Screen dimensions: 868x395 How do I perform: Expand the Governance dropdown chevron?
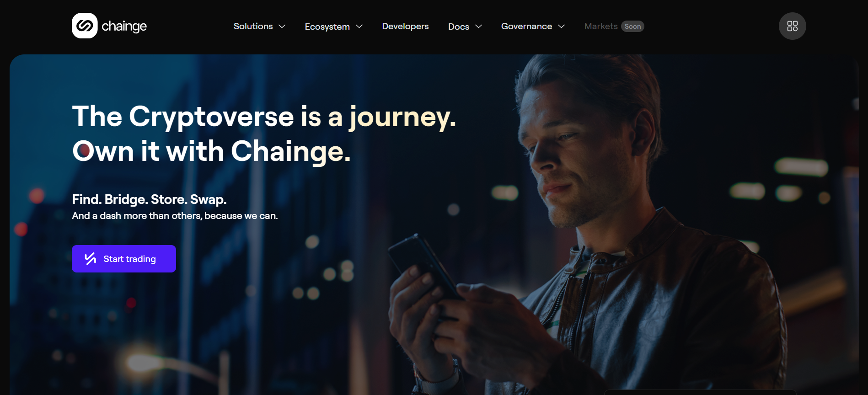[562, 27]
